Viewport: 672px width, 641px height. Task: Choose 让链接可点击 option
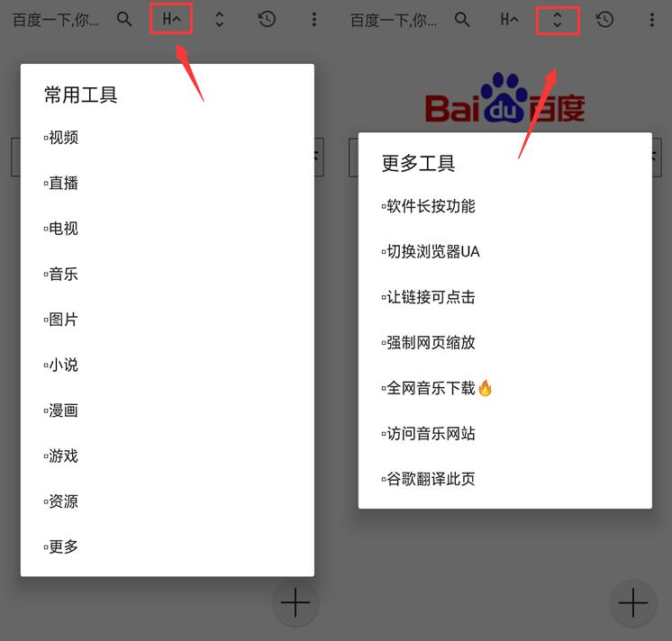coord(428,297)
